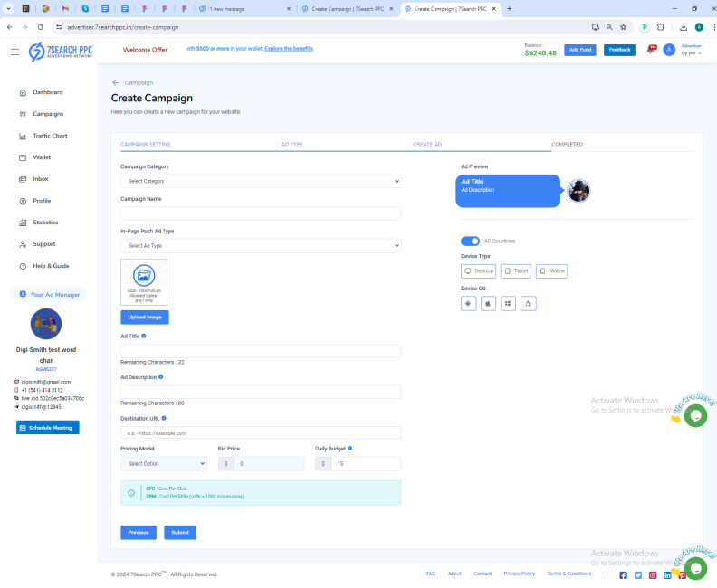The image size is (717, 588).
Task: Toggle the Mobile device type
Action: tap(551, 270)
